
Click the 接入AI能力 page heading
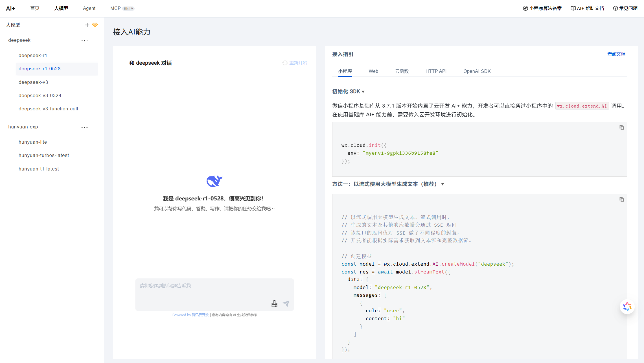point(132,32)
